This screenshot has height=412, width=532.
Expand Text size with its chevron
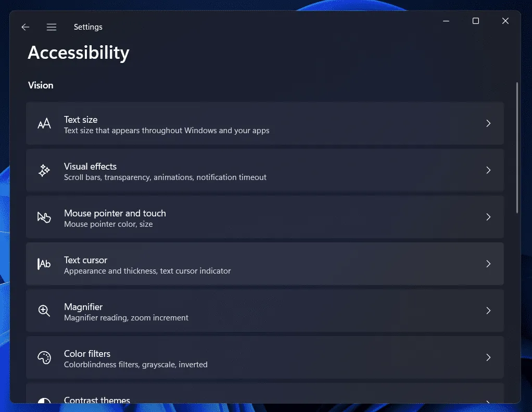pos(488,123)
